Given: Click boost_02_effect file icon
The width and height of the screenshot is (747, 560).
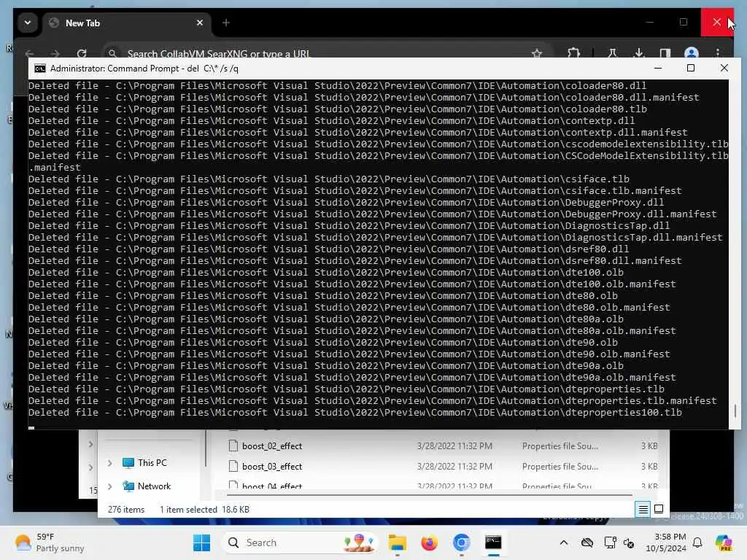Looking at the screenshot, I should (x=233, y=446).
